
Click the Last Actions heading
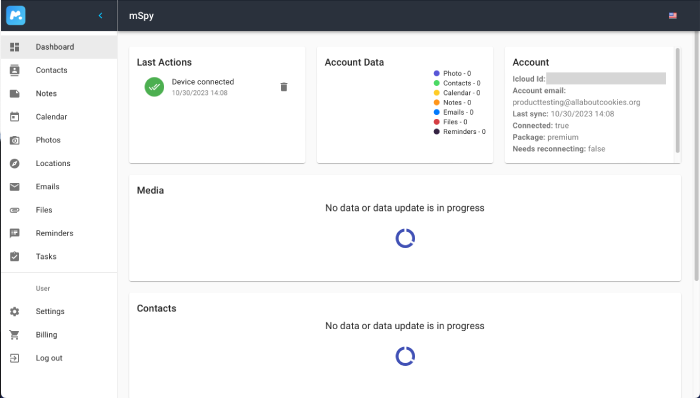[164, 62]
